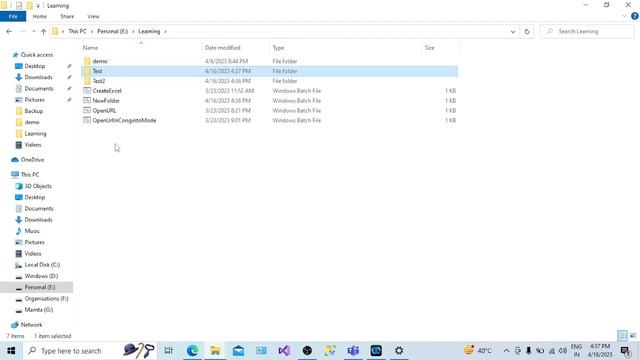This screenshot has width=640, height=360.
Task: Open Pictures under Quick access
Action: (x=34, y=100)
